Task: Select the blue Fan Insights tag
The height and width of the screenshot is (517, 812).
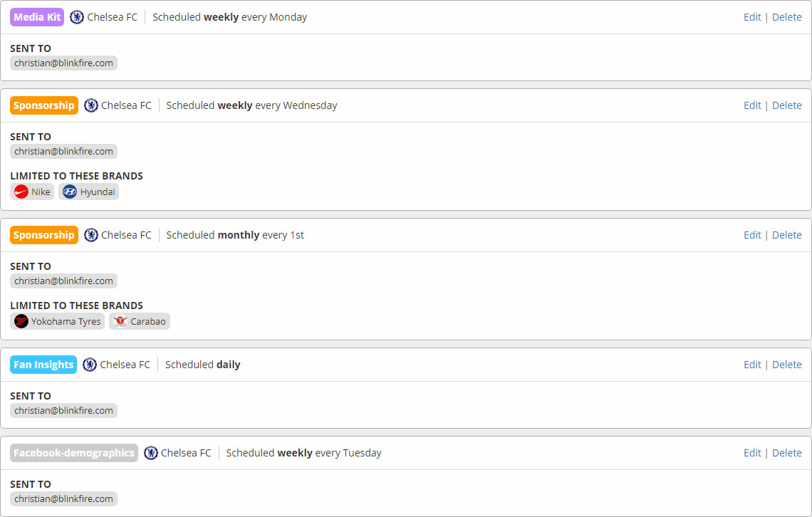Action: pos(43,365)
